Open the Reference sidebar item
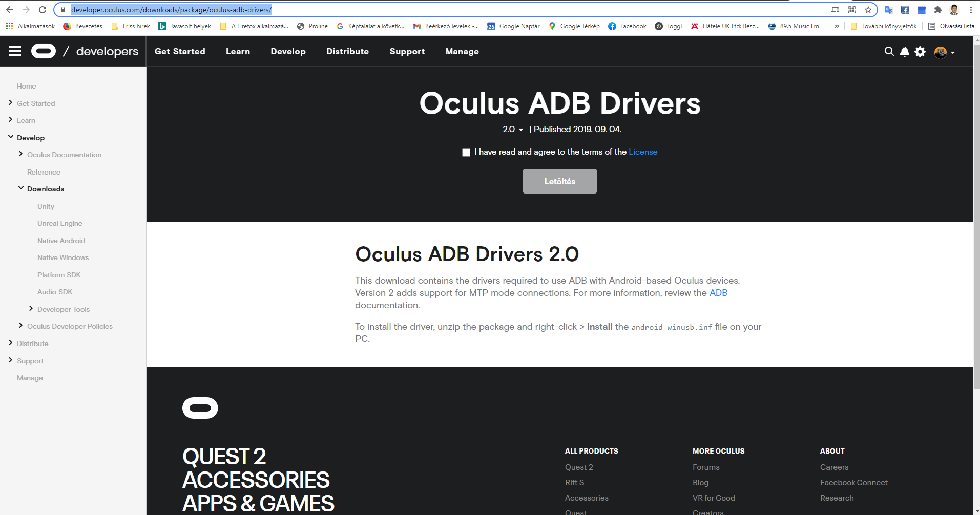Image resolution: width=980 pixels, height=515 pixels. 44,172
